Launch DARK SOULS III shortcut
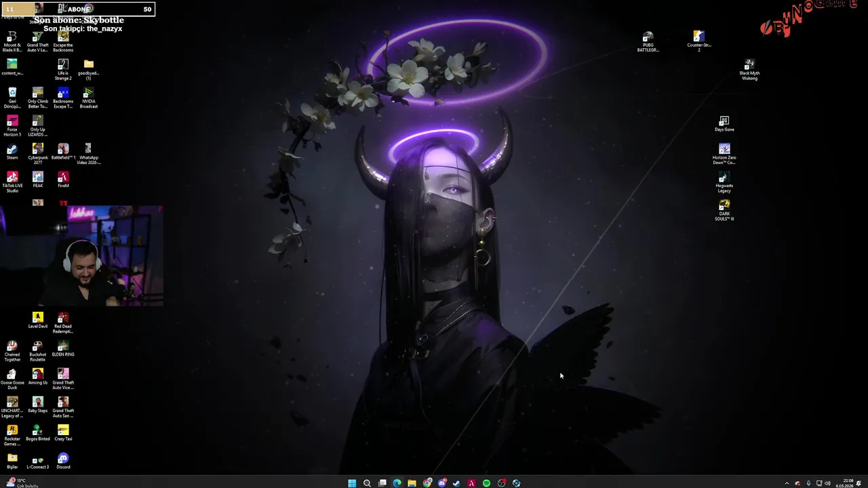The width and height of the screenshot is (868, 488). [x=724, y=211]
